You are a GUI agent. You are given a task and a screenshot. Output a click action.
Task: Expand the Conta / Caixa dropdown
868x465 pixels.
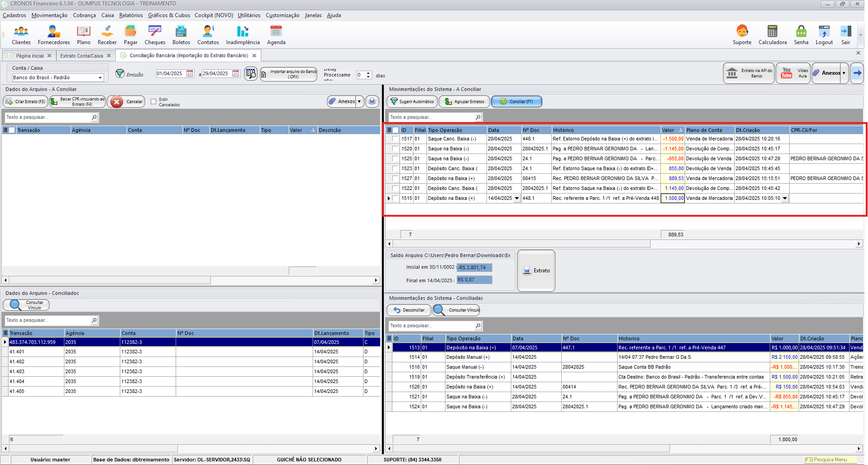click(x=100, y=77)
